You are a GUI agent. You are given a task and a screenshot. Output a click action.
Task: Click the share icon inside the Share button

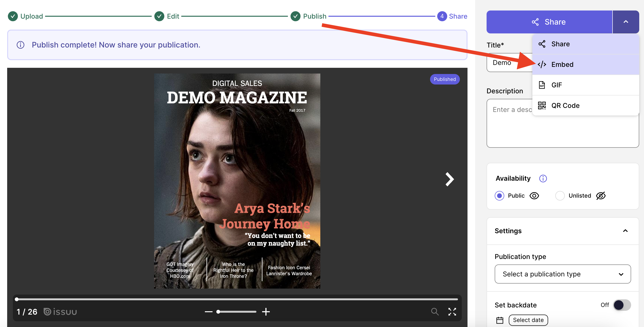click(535, 22)
